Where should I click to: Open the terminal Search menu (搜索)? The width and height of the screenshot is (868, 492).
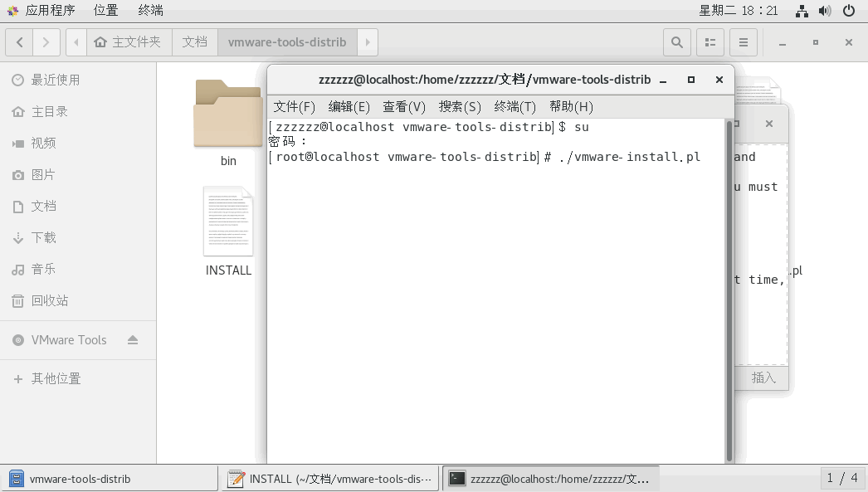click(460, 106)
